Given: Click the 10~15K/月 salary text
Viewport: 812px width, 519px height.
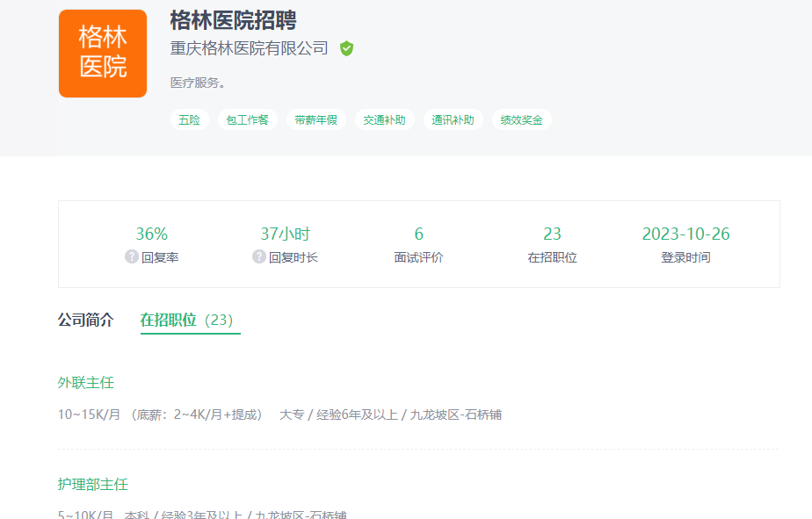Looking at the screenshot, I should [x=89, y=414].
